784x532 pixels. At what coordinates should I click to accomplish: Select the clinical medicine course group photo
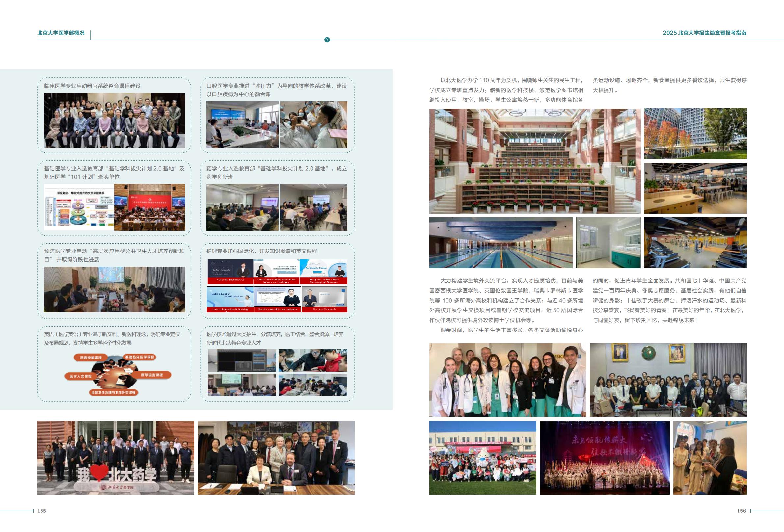(x=114, y=120)
